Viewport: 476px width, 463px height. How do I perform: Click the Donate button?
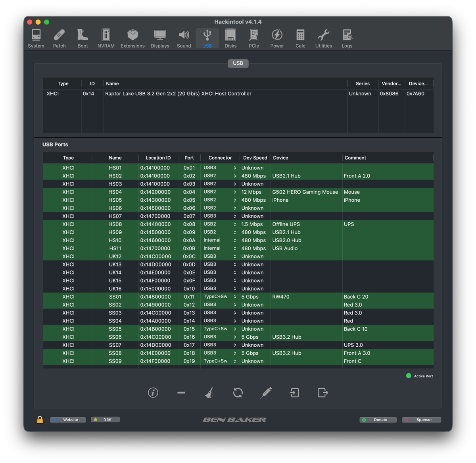click(x=378, y=420)
